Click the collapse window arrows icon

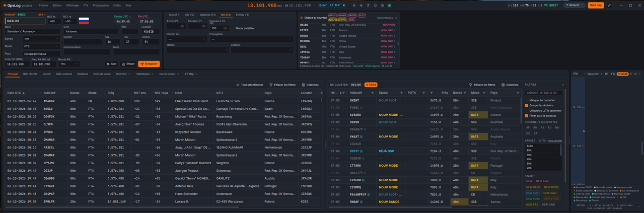click(609, 6)
